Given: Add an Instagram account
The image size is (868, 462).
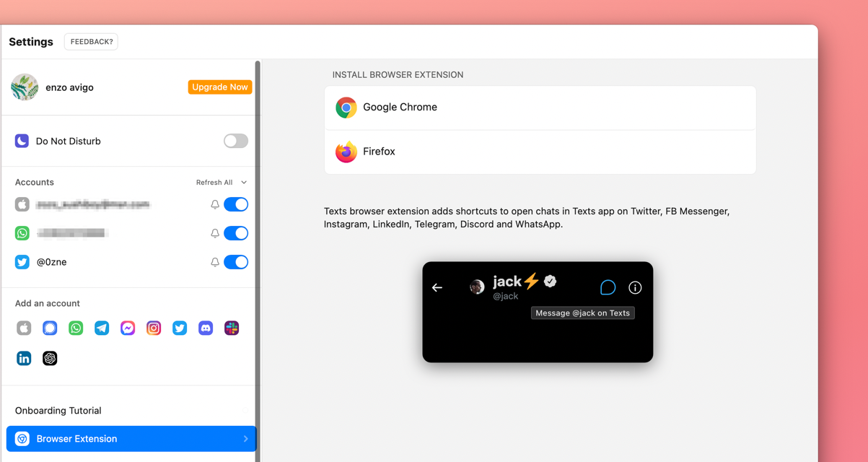Looking at the screenshot, I should [154, 328].
